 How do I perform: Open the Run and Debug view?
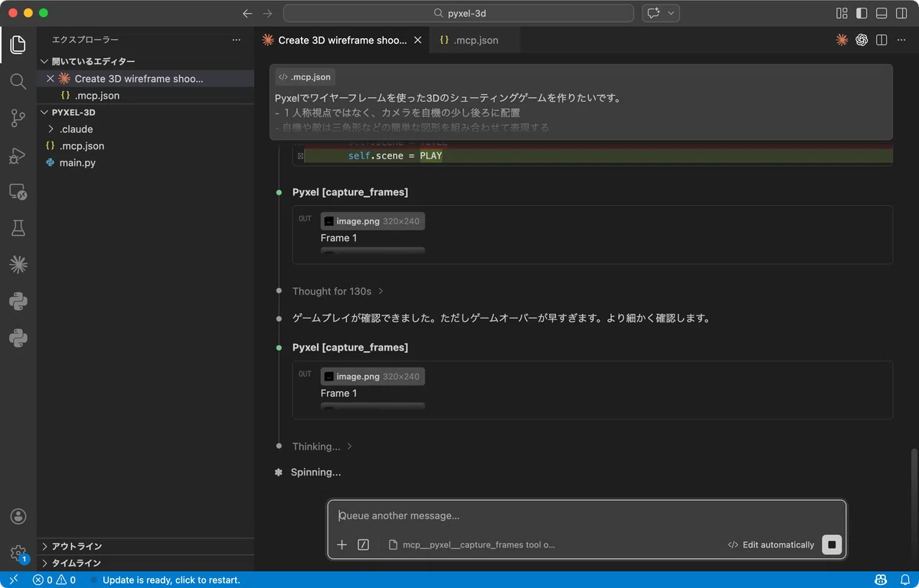point(18,155)
